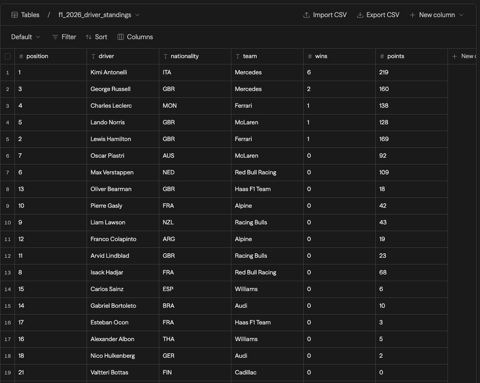Image resolution: width=480 pixels, height=383 pixels.
Task: Click the plus icon in the header row
Action: click(454, 56)
